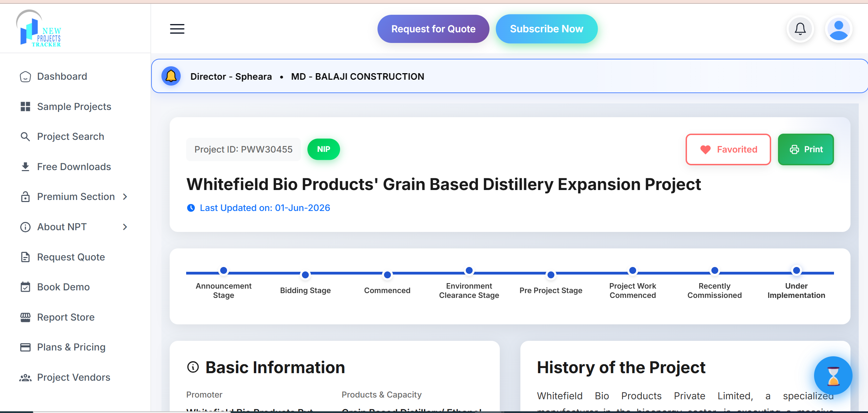Click the Dashboard sidebar icon
868x413 pixels.
[25, 77]
